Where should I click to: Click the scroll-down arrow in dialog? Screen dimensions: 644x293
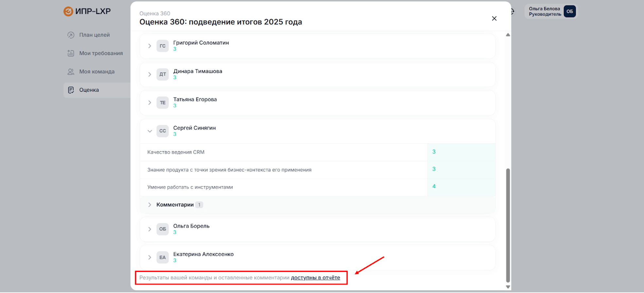(x=508, y=287)
